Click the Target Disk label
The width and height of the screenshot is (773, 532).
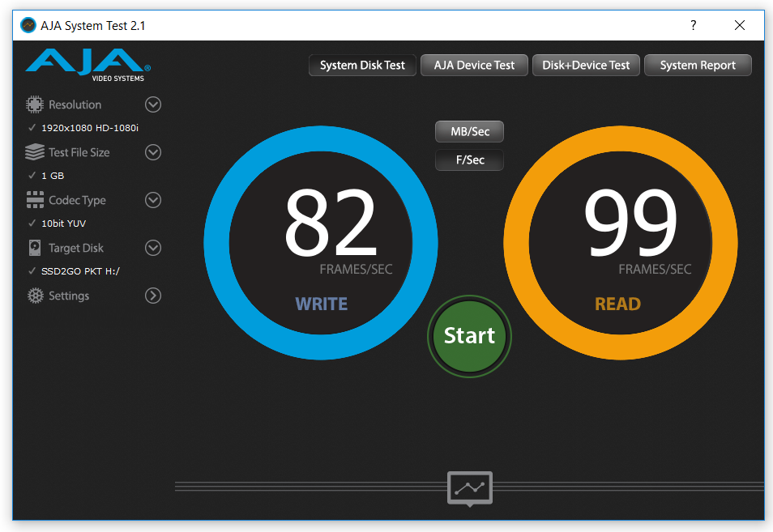tap(76, 248)
